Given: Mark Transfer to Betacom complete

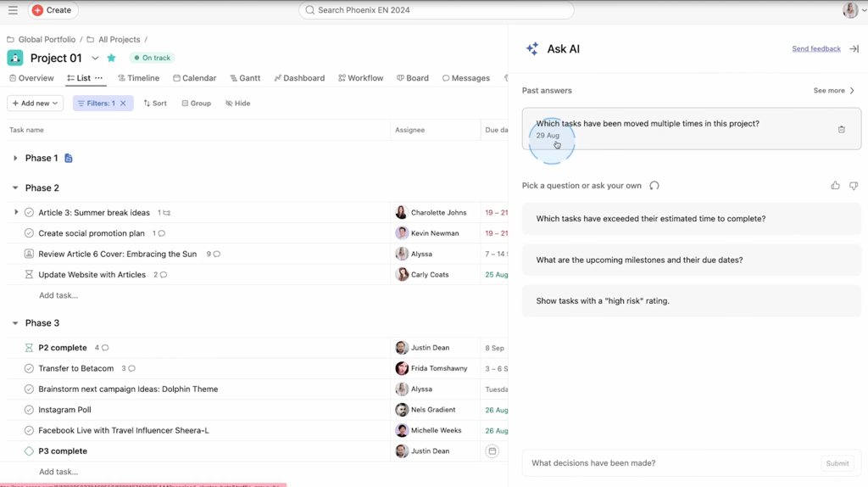Looking at the screenshot, I should (x=29, y=368).
